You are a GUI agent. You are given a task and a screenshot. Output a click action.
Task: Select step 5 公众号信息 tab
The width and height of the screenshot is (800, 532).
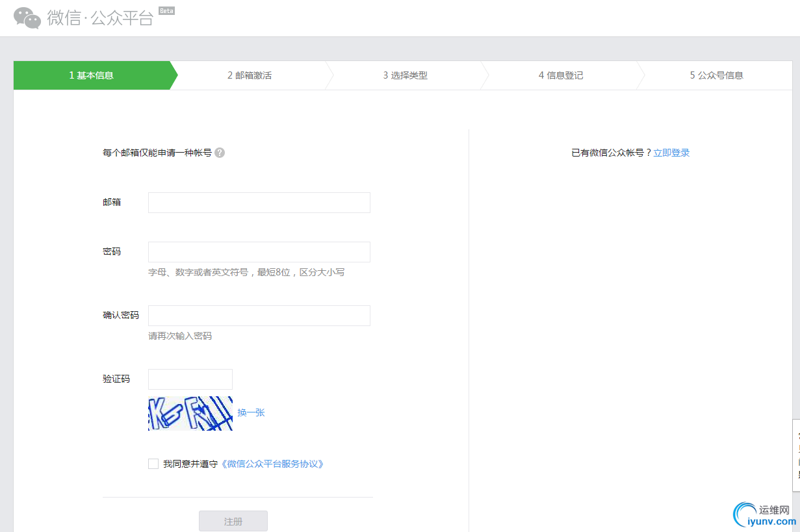click(x=717, y=75)
